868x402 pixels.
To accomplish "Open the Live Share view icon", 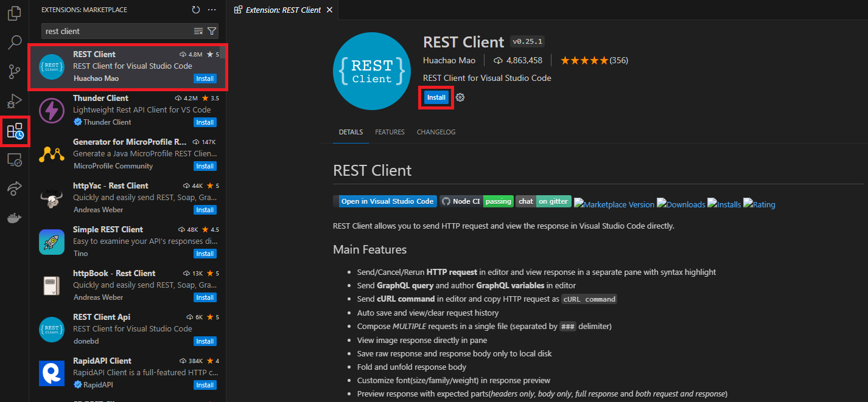I will coord(15,189).
